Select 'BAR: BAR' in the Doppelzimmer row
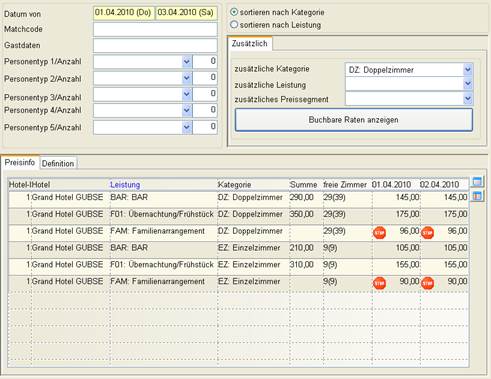491x379 pixels. pos(129,197)
